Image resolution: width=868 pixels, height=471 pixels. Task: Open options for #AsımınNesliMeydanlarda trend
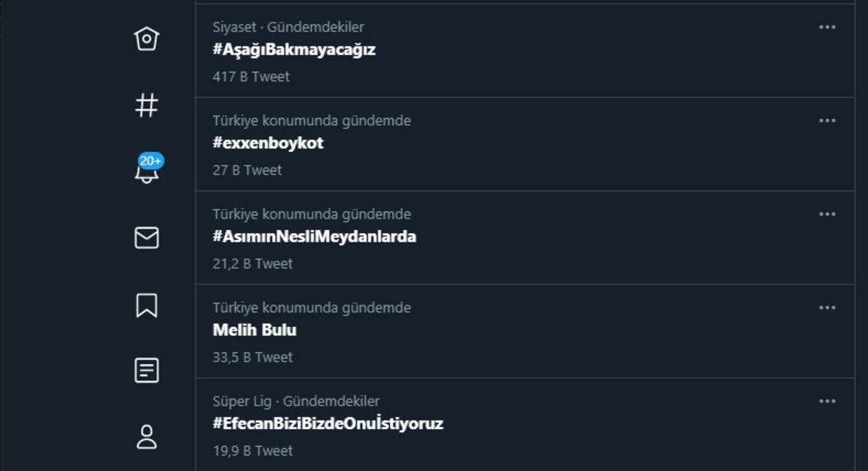coord(827,213)
